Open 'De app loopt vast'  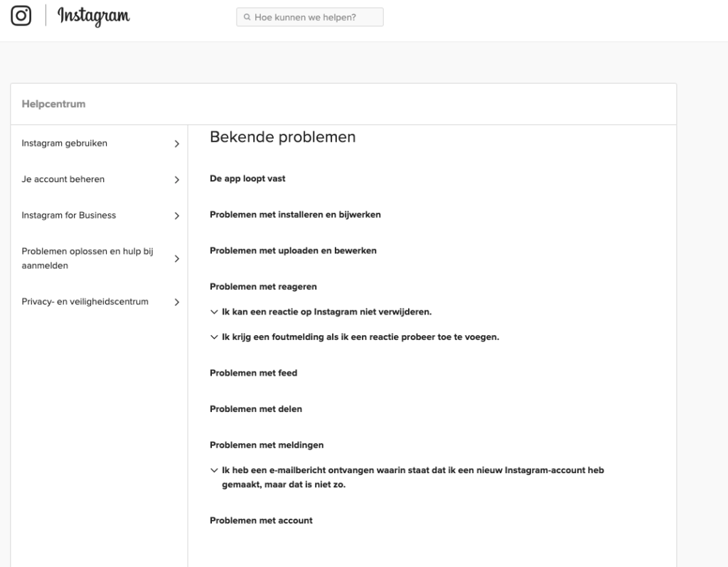(x=247, y=179)
